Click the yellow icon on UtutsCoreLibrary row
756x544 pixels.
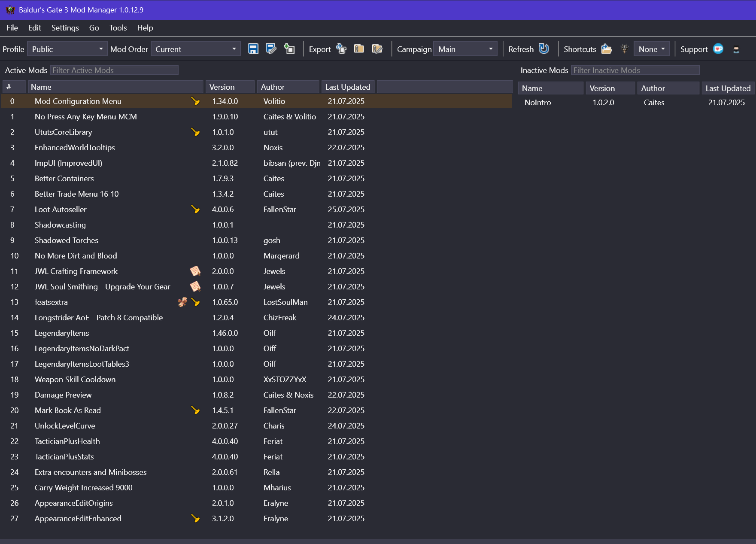click(x=195, y=132)
